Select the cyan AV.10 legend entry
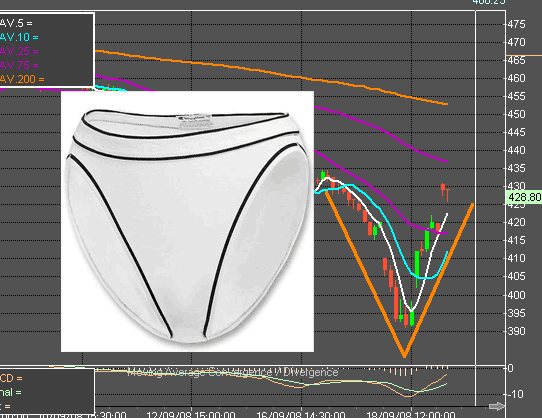Viewport: 542px width, 418px height. tap(19, 37)
